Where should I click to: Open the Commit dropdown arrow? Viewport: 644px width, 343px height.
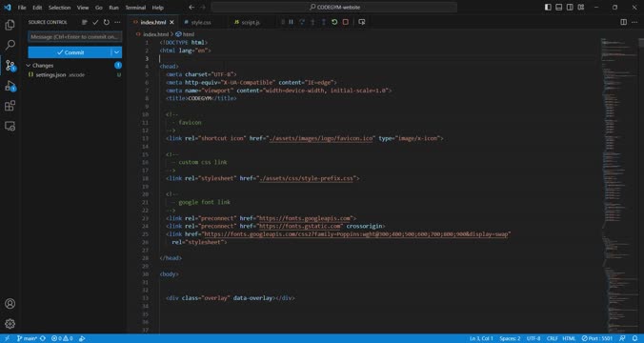tap(116, 52)
